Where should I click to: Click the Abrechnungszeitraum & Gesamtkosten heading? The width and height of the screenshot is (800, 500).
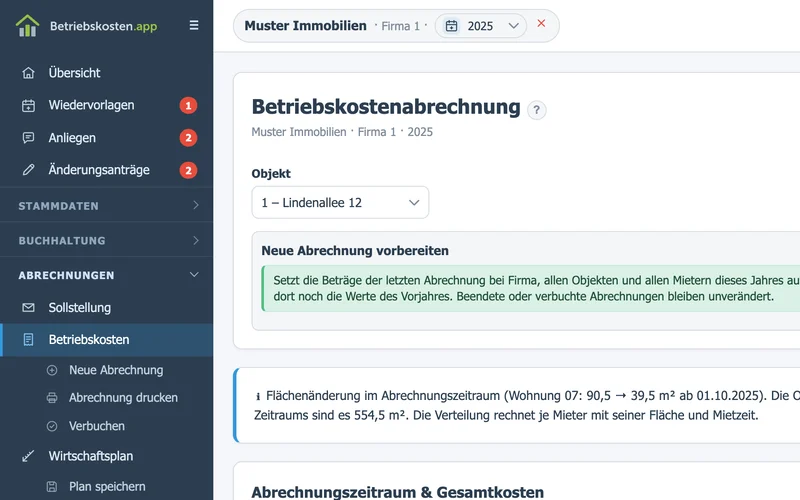point(397,492)
